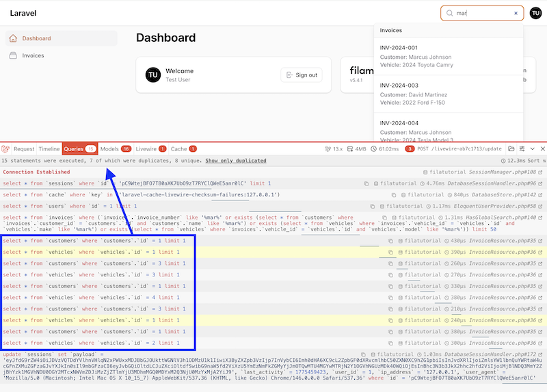
Task: Toggle Sort by query duration
Action: tap(536, 161)
